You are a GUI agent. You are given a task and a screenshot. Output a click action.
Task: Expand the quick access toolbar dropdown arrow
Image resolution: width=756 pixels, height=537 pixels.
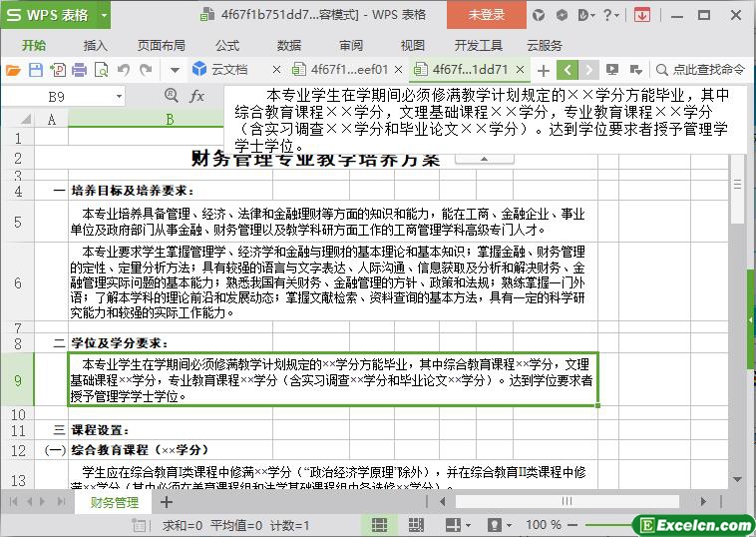[175, 71]
